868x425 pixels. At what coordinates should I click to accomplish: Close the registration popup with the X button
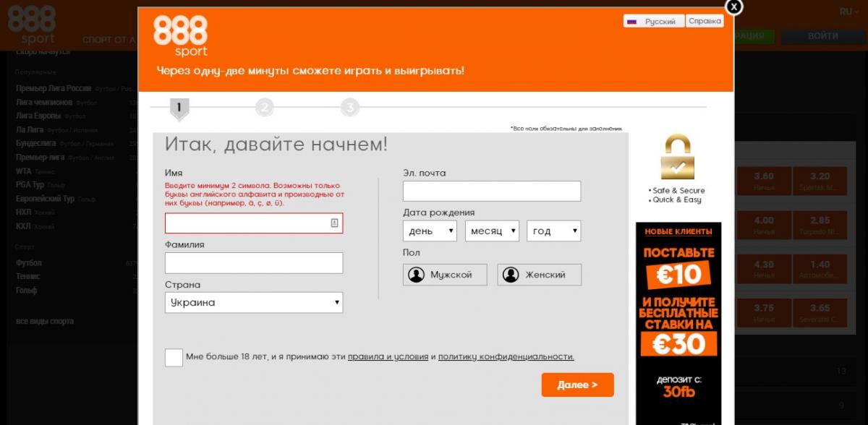734,7
